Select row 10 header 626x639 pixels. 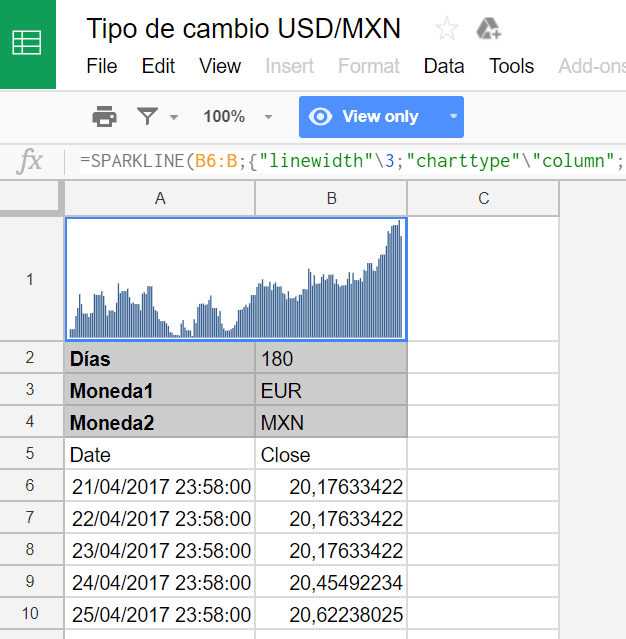(x=30, y=613)
